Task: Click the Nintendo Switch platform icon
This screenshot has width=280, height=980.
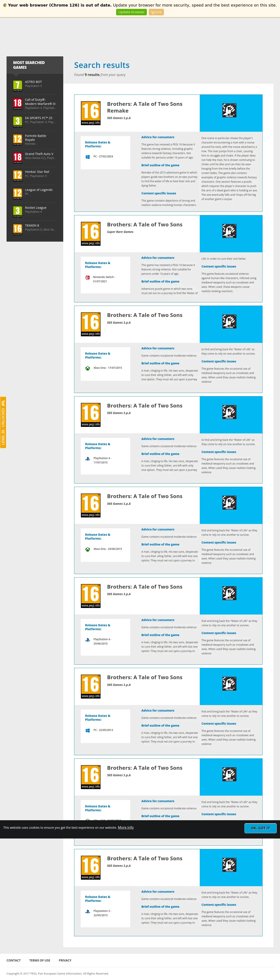Action: click(88, 278)
